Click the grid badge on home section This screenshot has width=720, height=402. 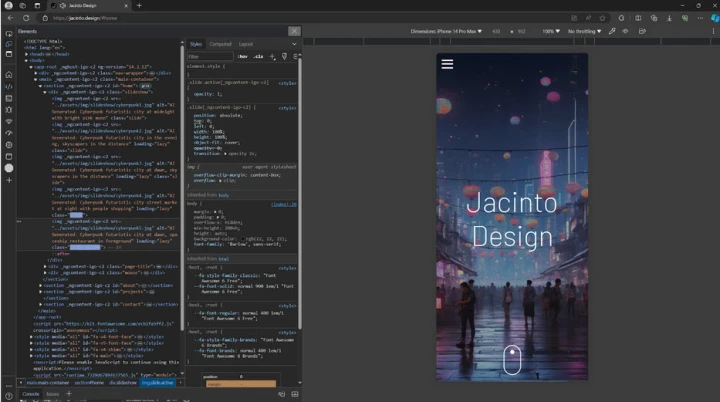146,86
